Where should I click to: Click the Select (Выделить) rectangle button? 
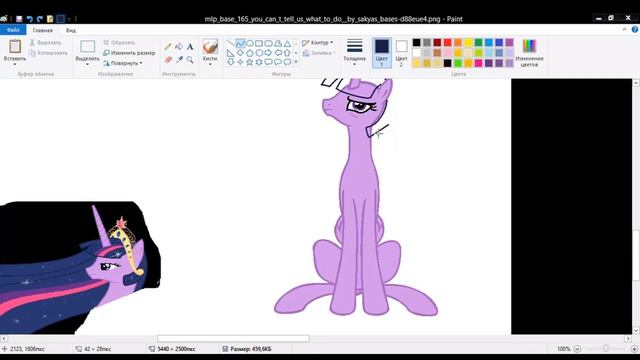[87, 46]
